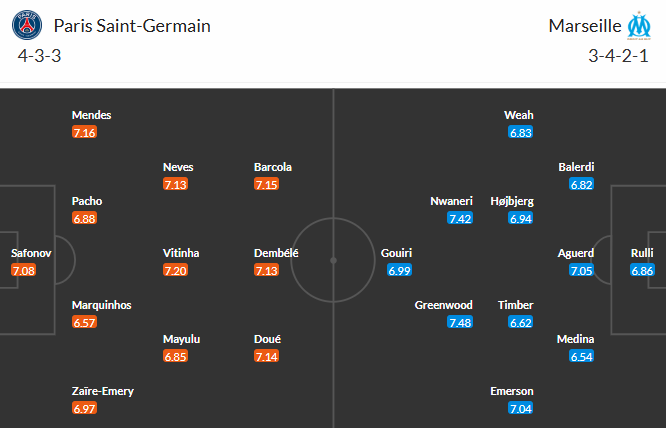666x428 pixels.
Task: Click Weah's 6.83 rating badge
Action: click(x=521, y=132)
